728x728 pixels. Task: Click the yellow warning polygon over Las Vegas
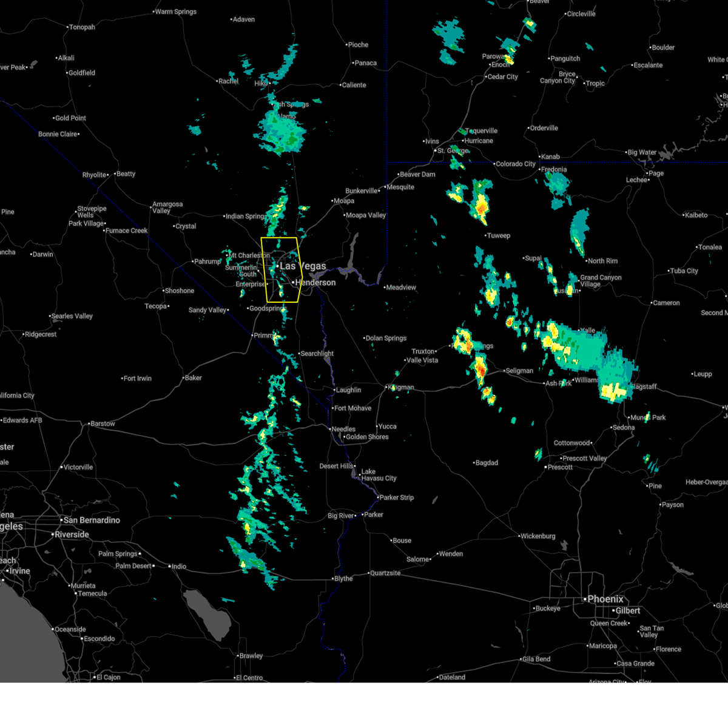point(281,270)
